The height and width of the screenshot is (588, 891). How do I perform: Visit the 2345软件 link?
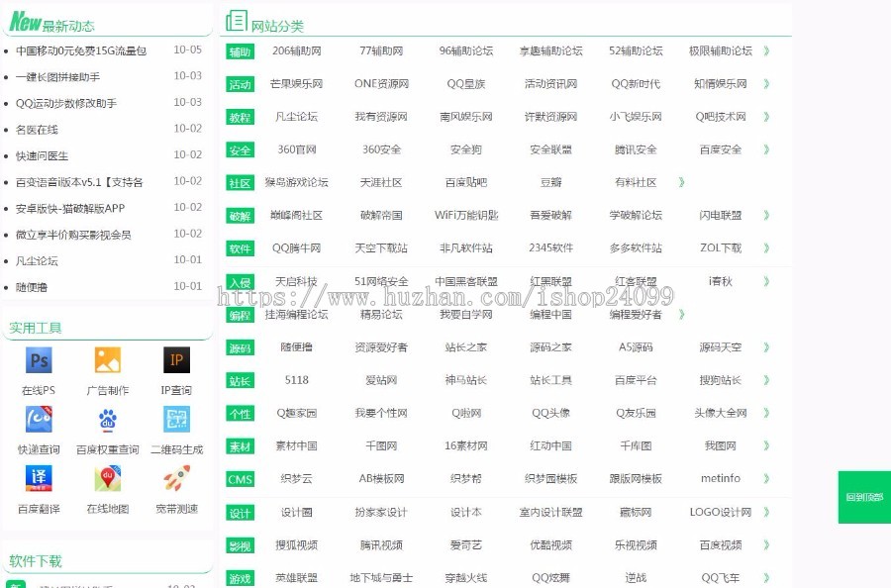coord(550,248)
